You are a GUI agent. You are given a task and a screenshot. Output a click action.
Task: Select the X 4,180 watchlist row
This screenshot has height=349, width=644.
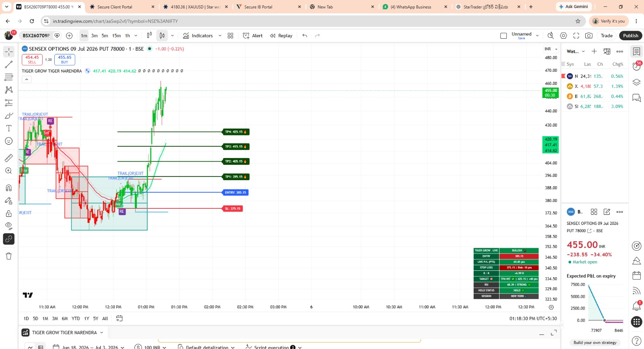[595, 86]
